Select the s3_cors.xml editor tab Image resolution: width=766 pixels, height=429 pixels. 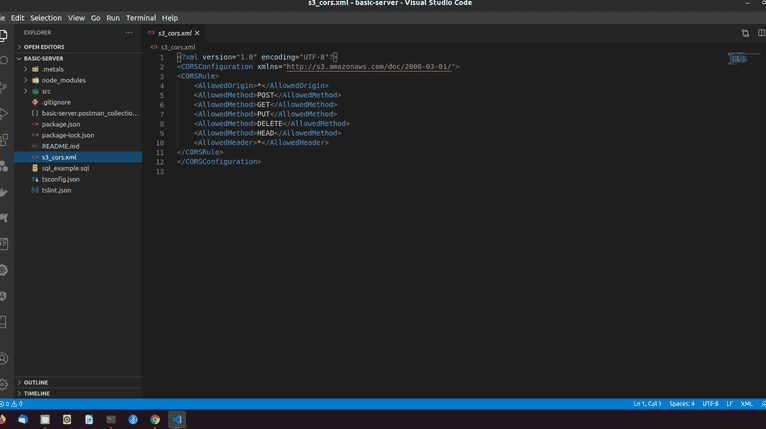click(174, 33)
